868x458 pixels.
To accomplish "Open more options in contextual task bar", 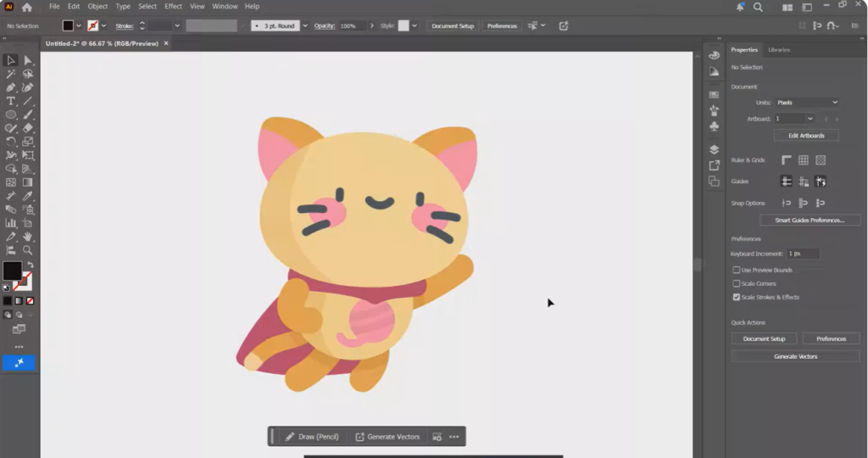I will (454, 437).
